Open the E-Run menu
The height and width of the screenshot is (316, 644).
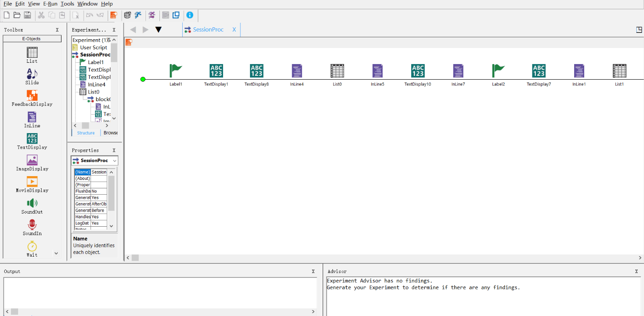coord(50,4)
